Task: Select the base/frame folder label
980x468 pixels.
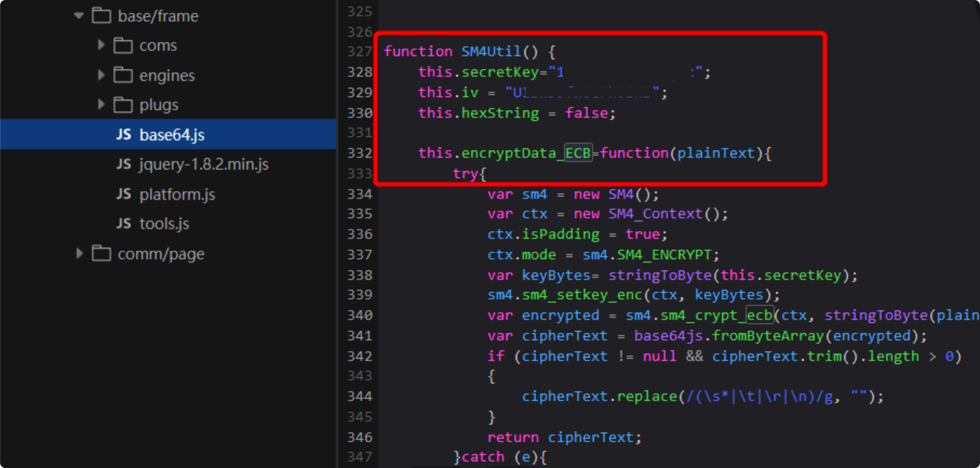Action: [158, 16]
